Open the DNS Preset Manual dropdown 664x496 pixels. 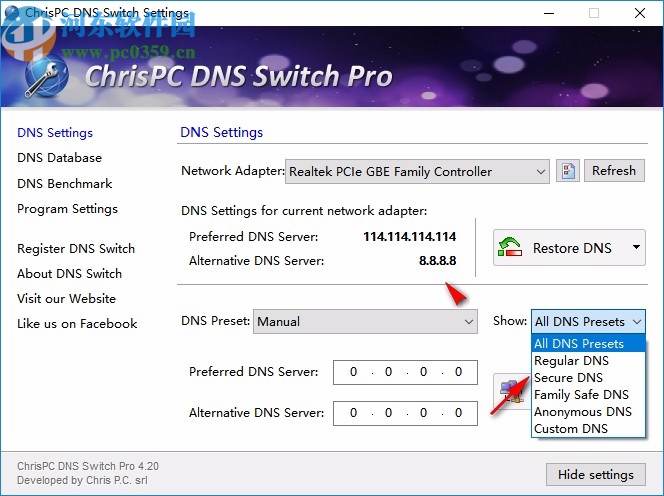tap(365, 321)
